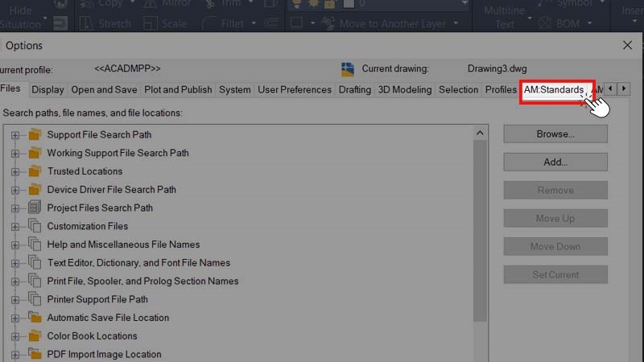The image size is (644, 362).
Task: Open BOM dropdown in ribbon
Action: tap(590, 23)
